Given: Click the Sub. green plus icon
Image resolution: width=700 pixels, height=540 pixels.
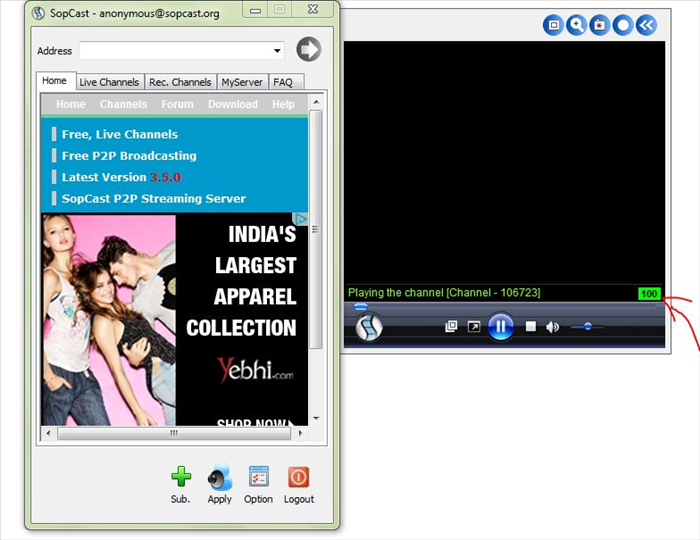Looking at the screenshot, I should pyautogui.click(x=181, y=477).
